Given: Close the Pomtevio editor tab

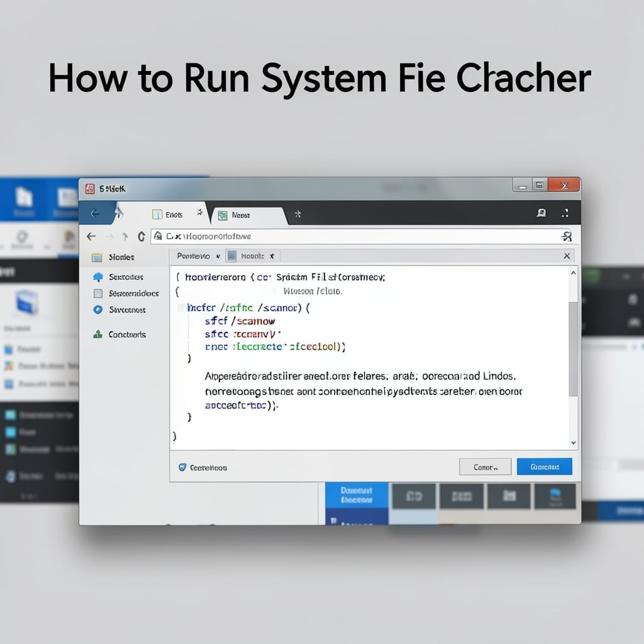Looking at the screenshot, I should point(218,257).
